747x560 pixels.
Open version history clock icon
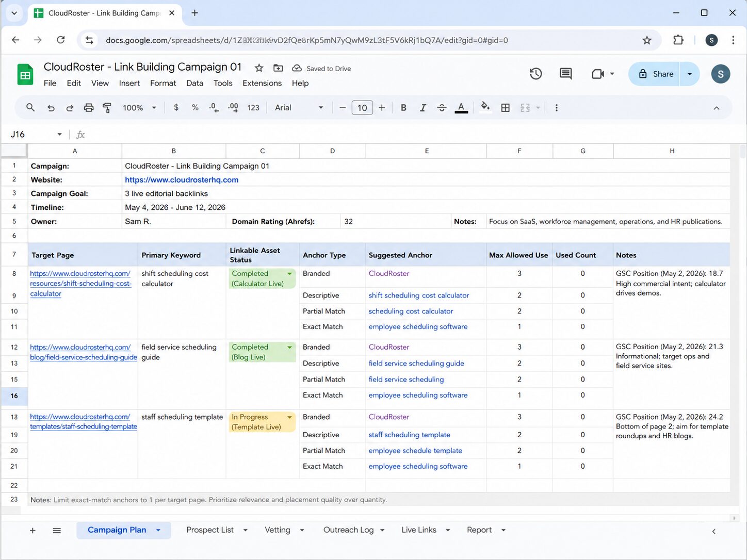click(536, 74)
